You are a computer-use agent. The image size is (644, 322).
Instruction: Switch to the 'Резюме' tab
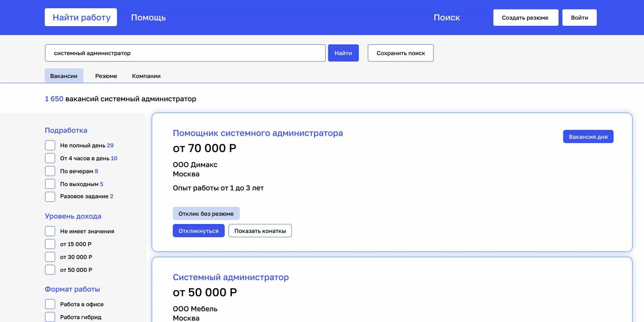[106, 76]
